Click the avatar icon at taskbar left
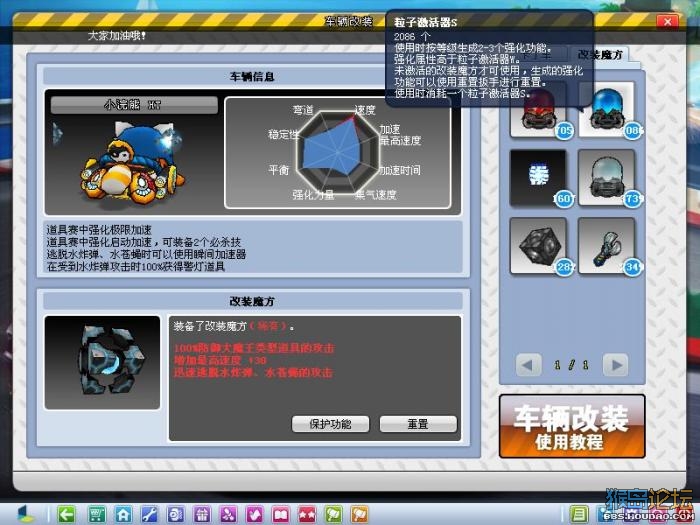This screenshot has width=700, height=525. point(25,514)
